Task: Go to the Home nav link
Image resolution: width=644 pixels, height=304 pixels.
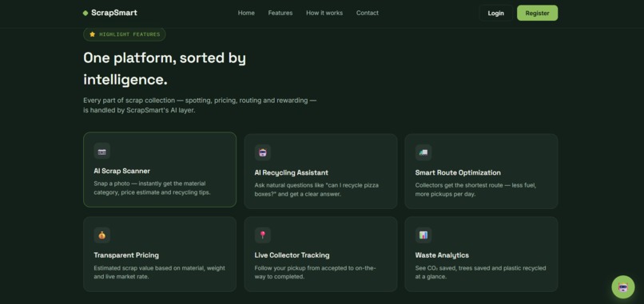Action: pos(246,13)
